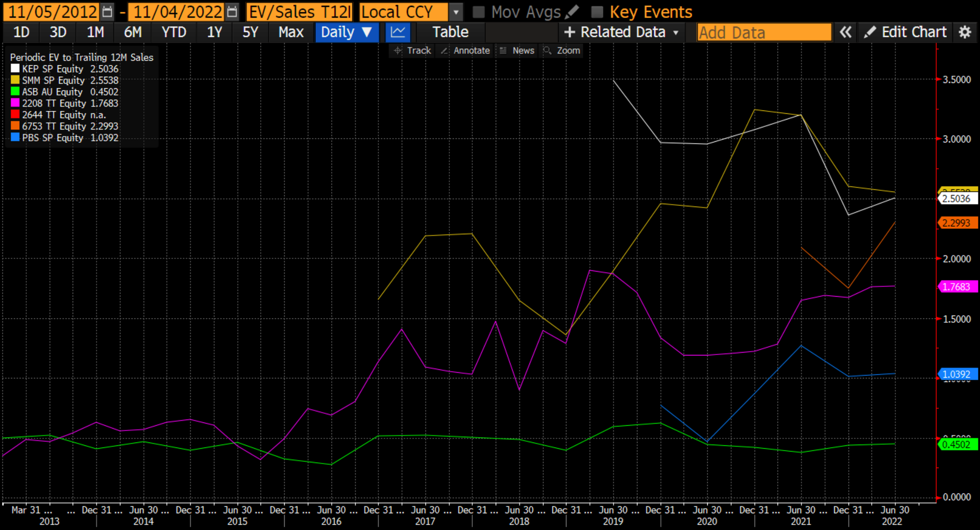980x530 pixels.
Task: Click the SMM SP Equity yellow swatch
Action: point(15,80)
